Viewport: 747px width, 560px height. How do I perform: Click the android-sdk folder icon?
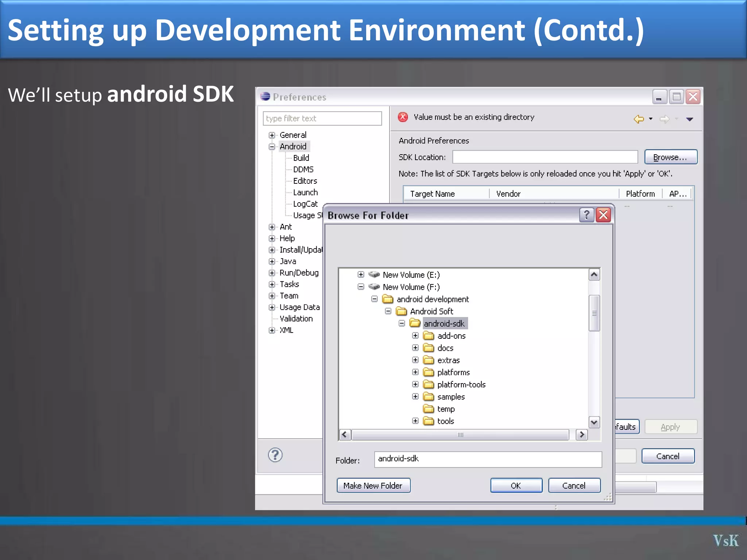415,323
